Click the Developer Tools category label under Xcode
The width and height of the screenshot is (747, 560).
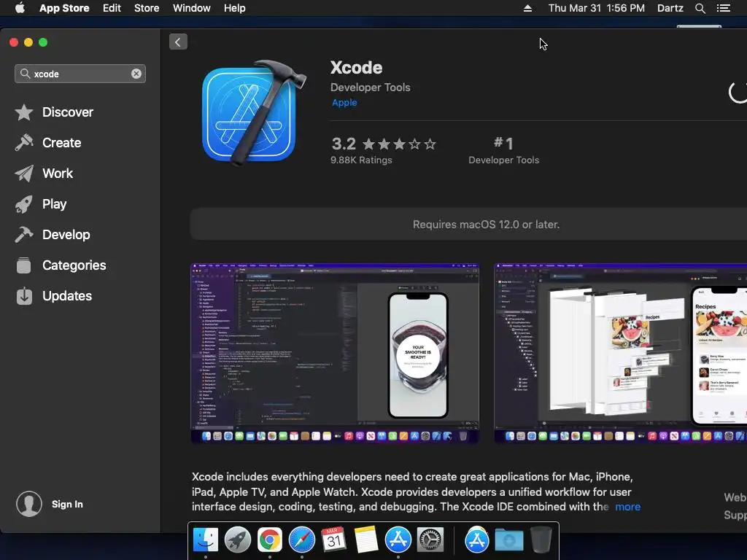(x=370, y=87)
